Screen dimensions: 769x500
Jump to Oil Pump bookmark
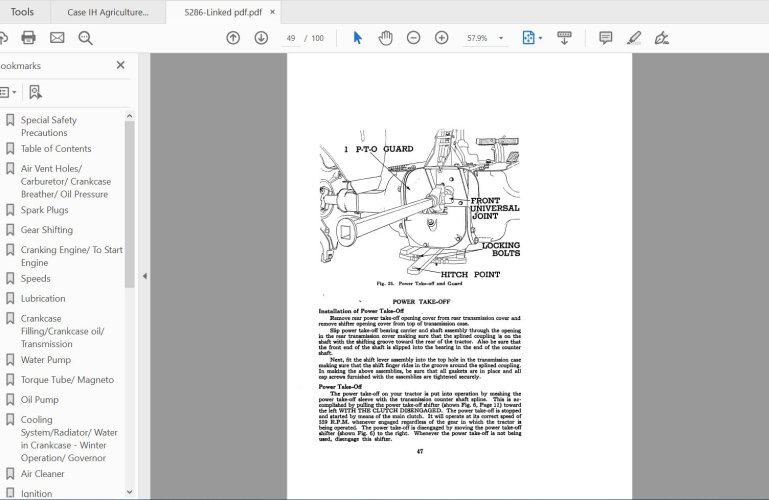[x=40, y=400]
